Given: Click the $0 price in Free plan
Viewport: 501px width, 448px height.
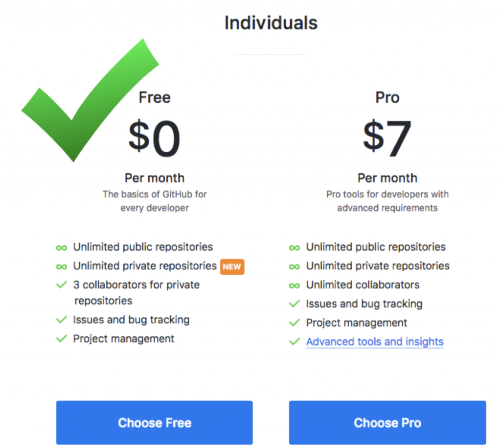Looking at the screenshot, I should (x=154, y=138).
